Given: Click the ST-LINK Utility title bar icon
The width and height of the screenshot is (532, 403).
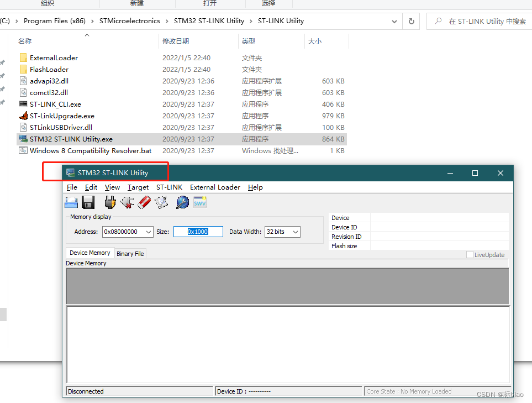Looking at the screenshot, I should 71,173.
